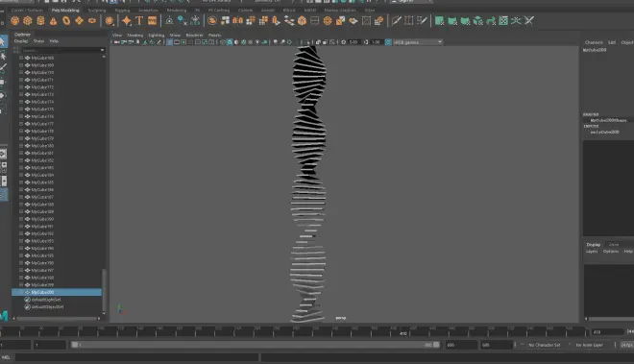This screenshot has width=634, height=364.
Task: Click the Combine meshes shelf icon
Action: (212, 20)
